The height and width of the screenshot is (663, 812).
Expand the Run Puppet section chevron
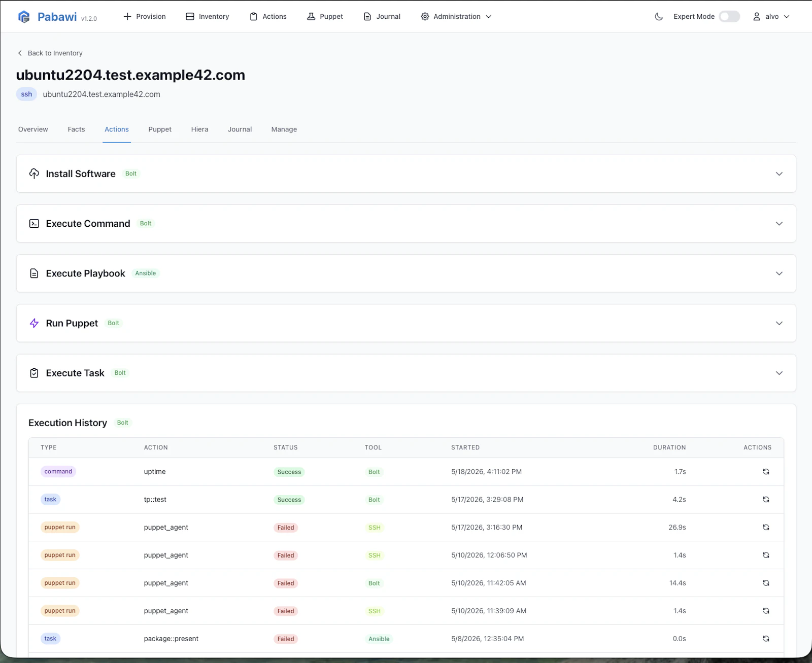[779, 323]
